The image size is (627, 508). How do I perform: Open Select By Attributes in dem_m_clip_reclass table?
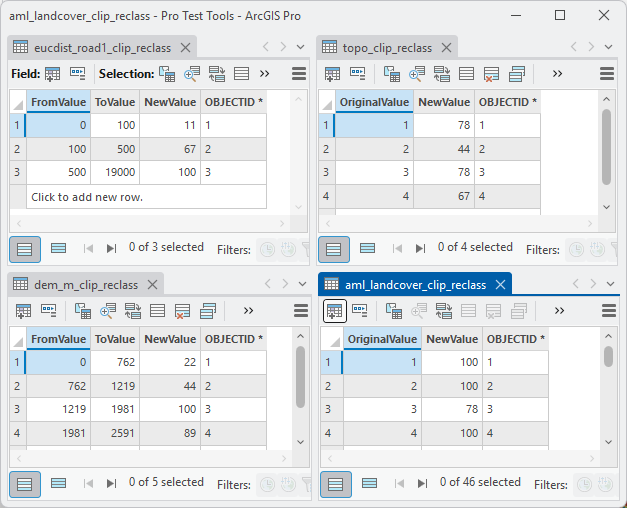pos(83,311)
